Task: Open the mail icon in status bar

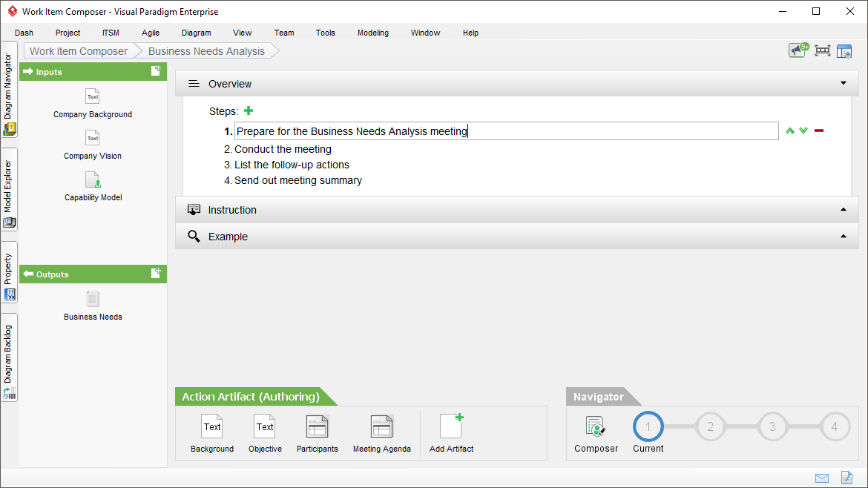Action: click(822, 478)
